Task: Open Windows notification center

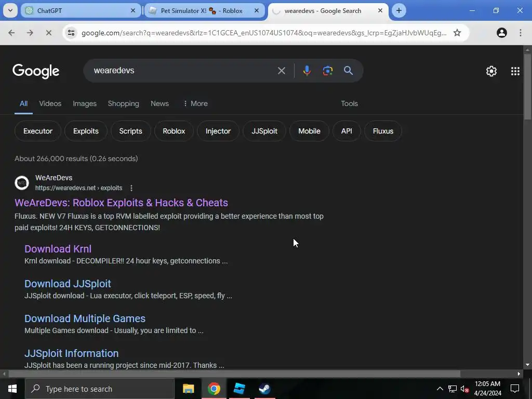Action: [515, 389]
